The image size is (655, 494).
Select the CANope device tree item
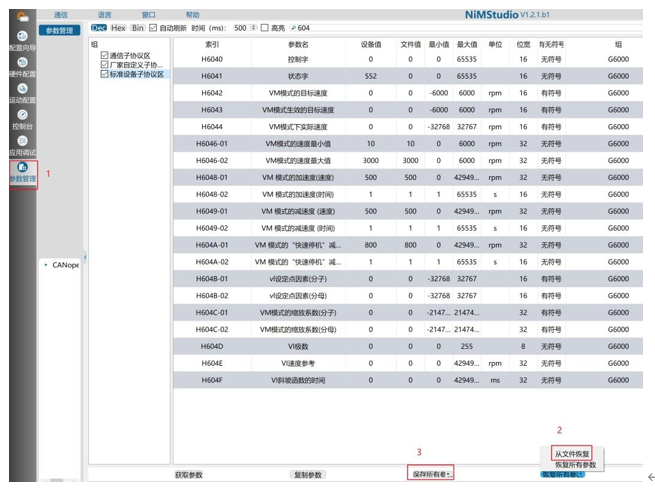click(x=65, y=265)
